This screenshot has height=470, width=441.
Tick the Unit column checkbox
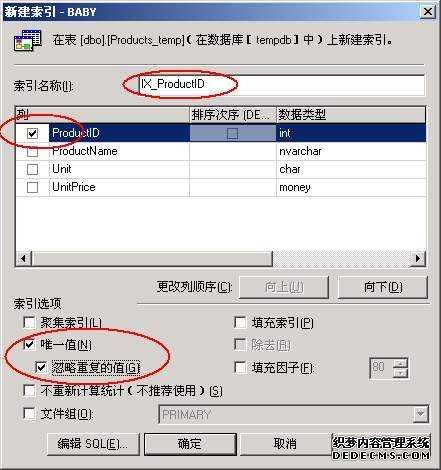32,169
